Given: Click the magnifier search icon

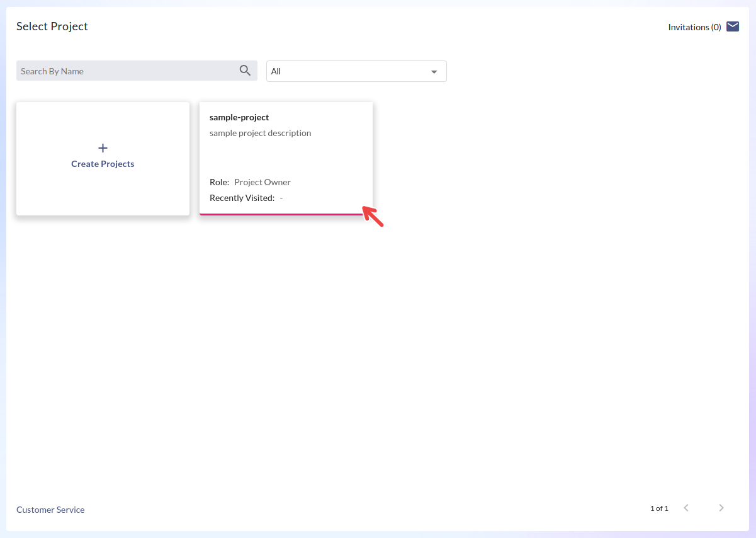Looking at the screenshot, I should [x=245, y=71].
